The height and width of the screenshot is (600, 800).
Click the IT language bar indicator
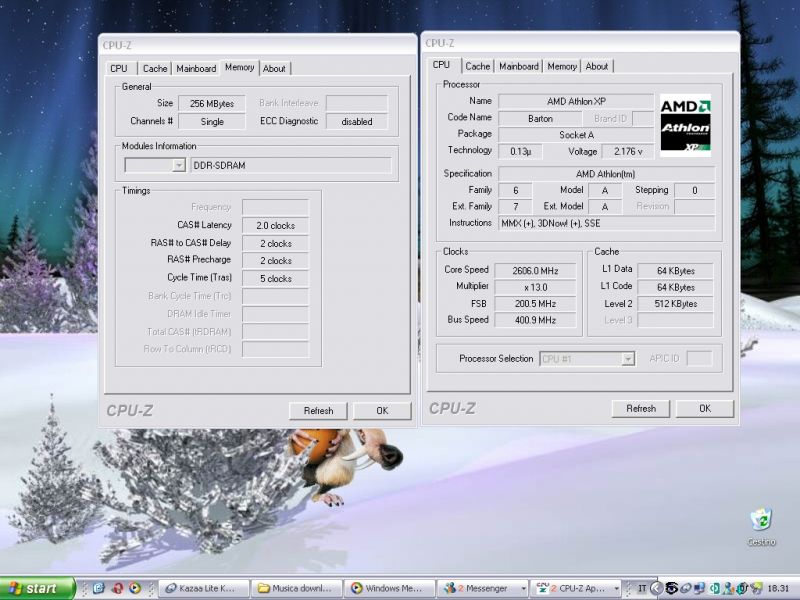coord(642,589)
